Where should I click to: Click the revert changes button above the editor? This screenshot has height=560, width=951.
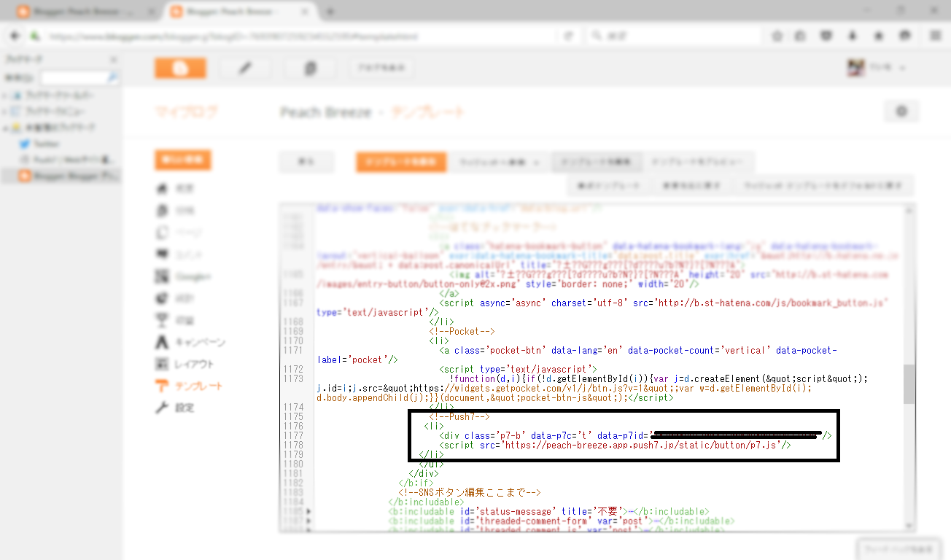pos(691,185)
